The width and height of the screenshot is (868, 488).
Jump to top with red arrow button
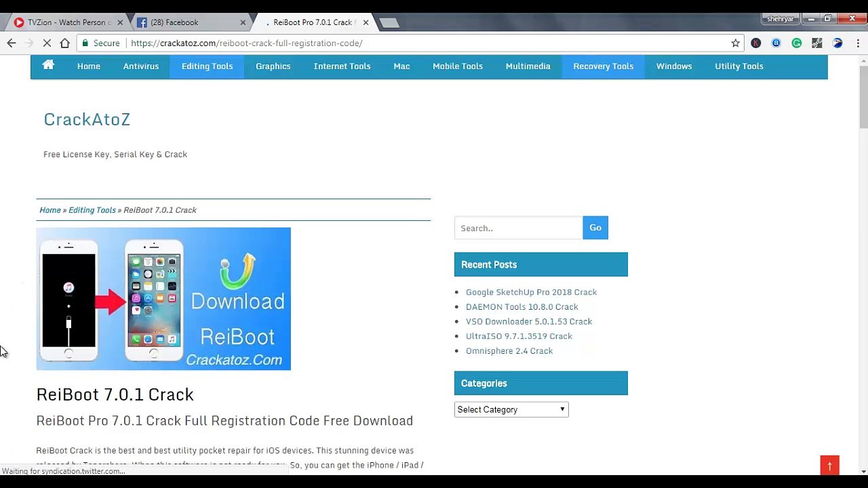coord(829,466)
